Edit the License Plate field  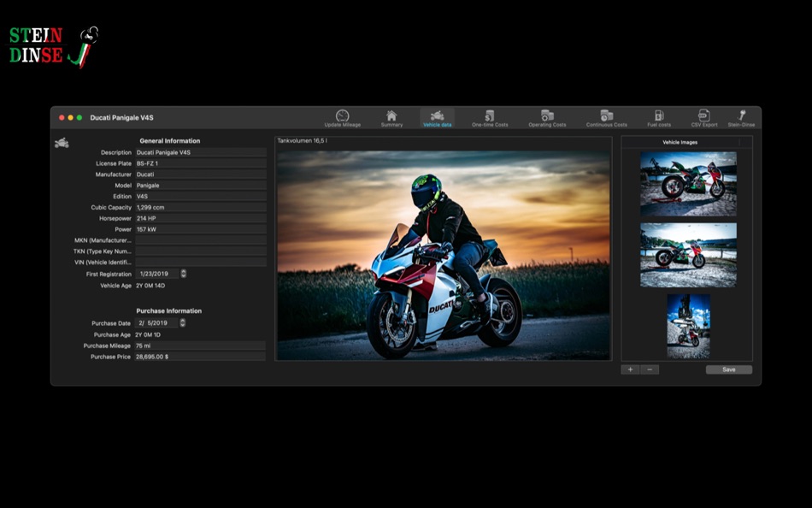tap(200, 163)
